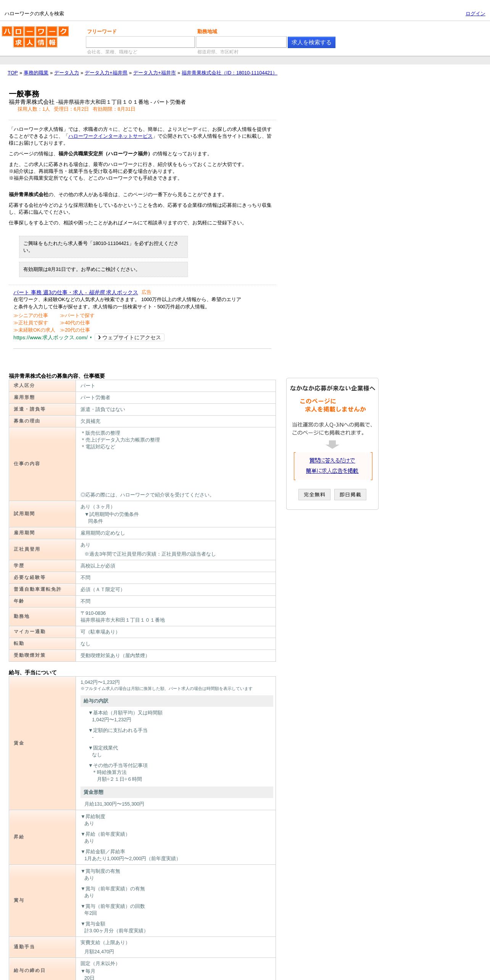Click the 求人を検索する button
This screenshot has height=980, width=490.
(x=311, y=42)
